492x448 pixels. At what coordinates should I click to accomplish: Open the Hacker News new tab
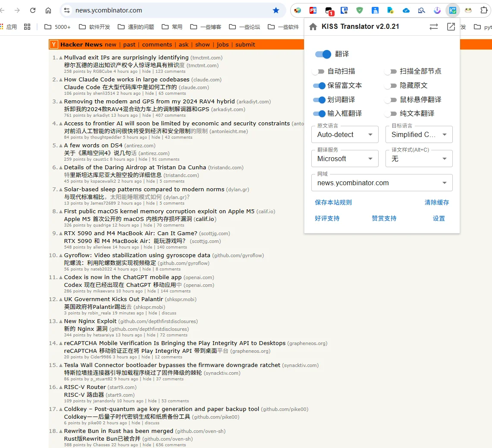[x=110, y=44]
